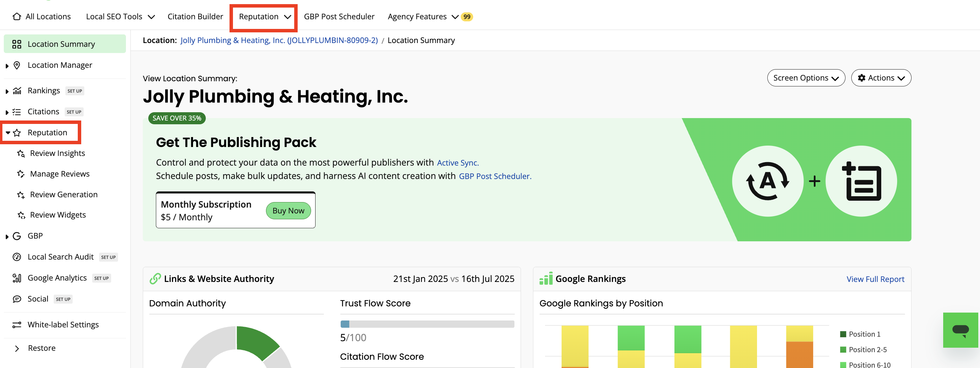The image size is (980, 368).
Task: Click the White-label Settings sliders icon
Action: [17, 325]
